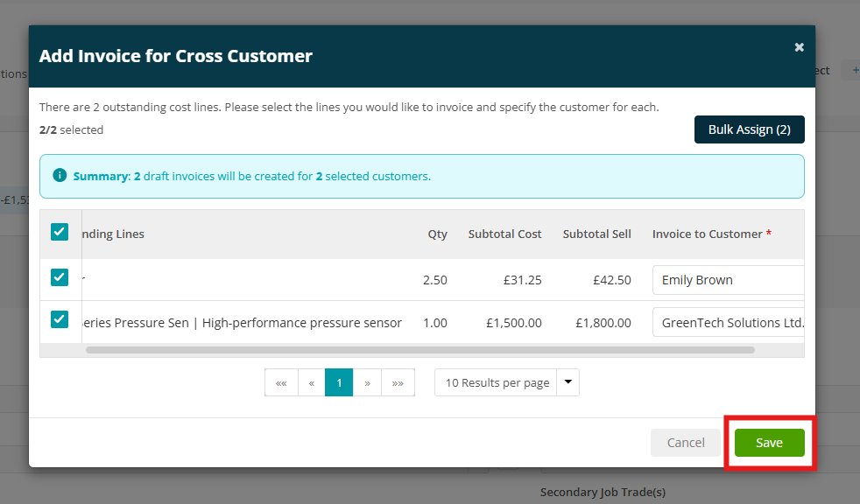The height and width of the screenshot is (504, 860).
Task: Click the 10 Results per page field
Action: [x=497, y=382]
